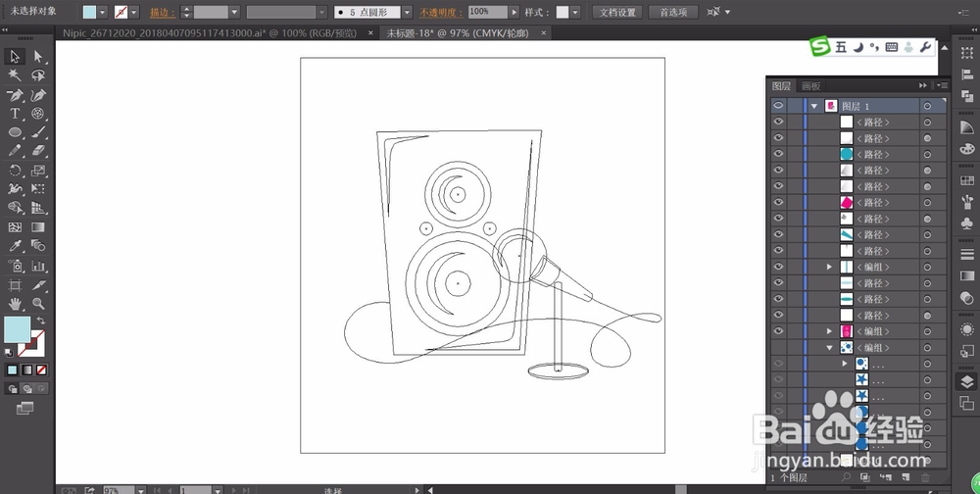
Task: Select the Eyedropper tool
Action: tap(15, 246)
